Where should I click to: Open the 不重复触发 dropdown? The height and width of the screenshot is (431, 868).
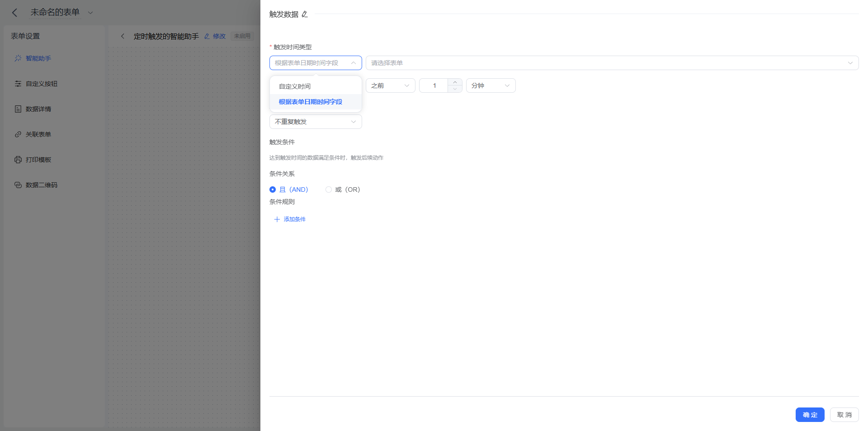point(316,122)
